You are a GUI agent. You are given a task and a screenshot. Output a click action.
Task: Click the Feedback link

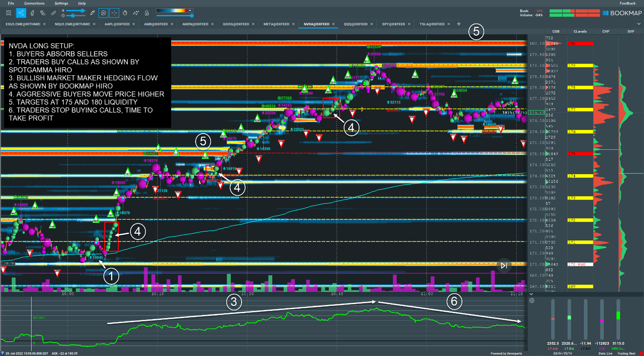pos(627,3)
